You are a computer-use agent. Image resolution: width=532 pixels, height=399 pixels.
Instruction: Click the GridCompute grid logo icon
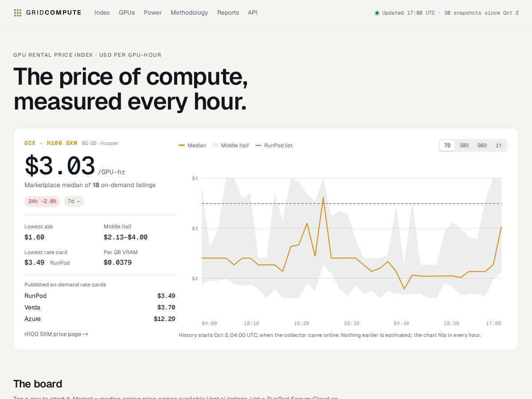click(x=18, y=13)
